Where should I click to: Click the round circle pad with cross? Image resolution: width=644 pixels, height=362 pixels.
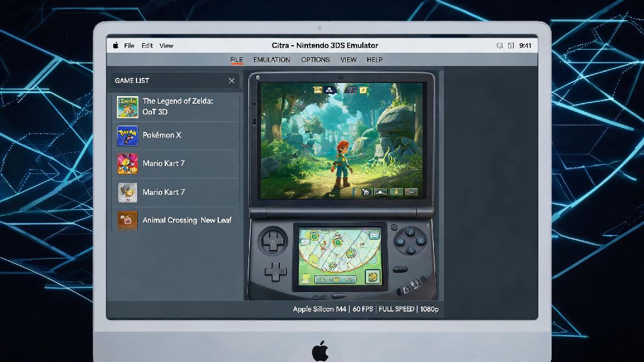273,241
